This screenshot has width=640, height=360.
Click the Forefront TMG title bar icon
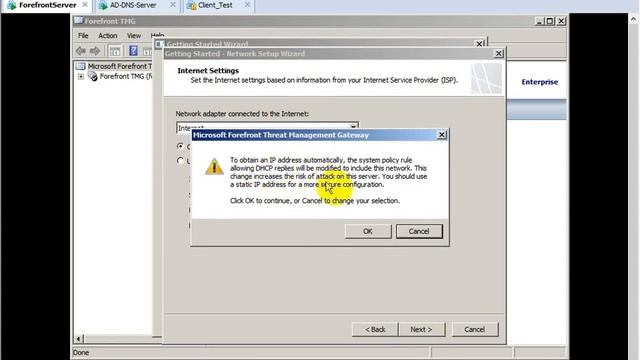(78, 21)
